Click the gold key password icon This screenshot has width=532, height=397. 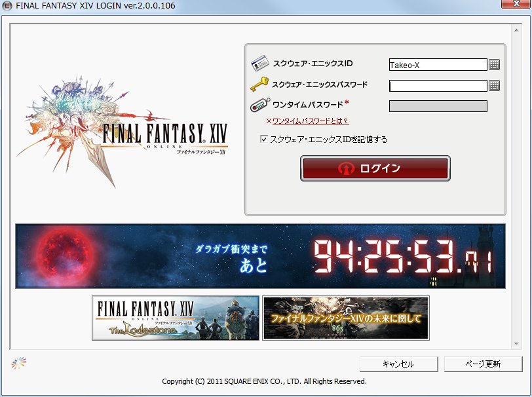click(259, 85)
